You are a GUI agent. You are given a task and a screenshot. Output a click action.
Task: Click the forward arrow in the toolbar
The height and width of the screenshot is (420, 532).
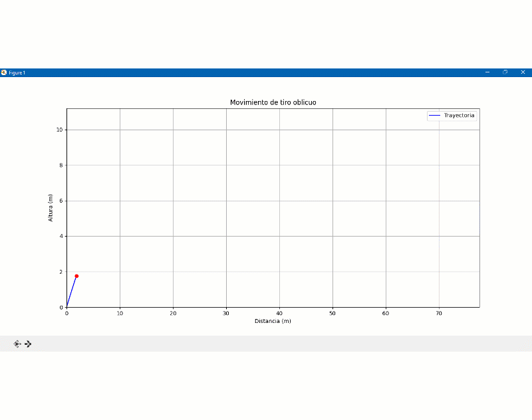click(x=29, y=344)
